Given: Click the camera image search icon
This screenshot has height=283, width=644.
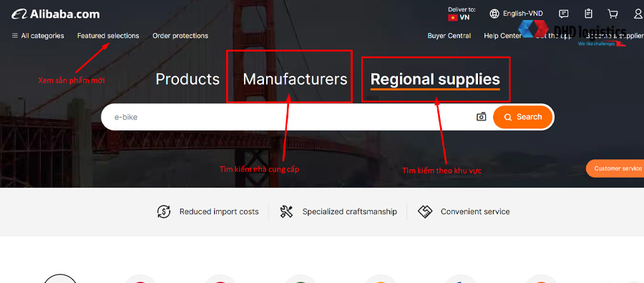Looking at the screenshot, I should click(481, 117).
